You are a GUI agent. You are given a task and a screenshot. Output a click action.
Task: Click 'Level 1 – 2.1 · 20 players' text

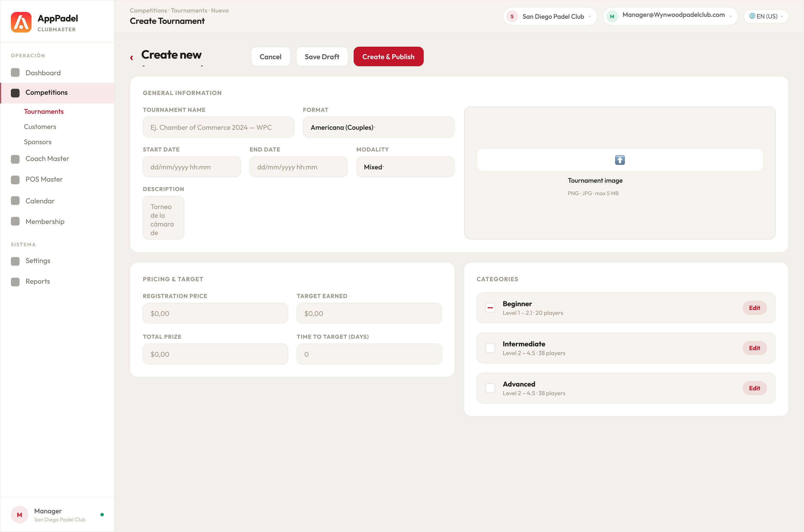(533, 313)
